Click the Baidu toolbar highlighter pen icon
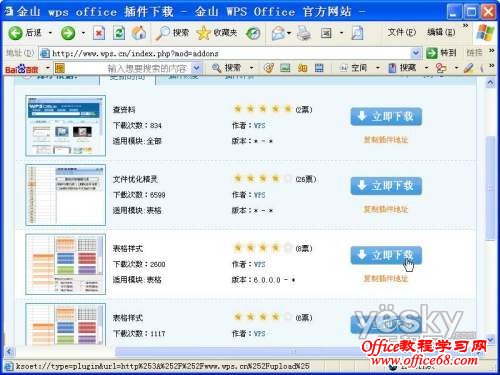Viewport: 500px width, 375px height. point(469,68)
